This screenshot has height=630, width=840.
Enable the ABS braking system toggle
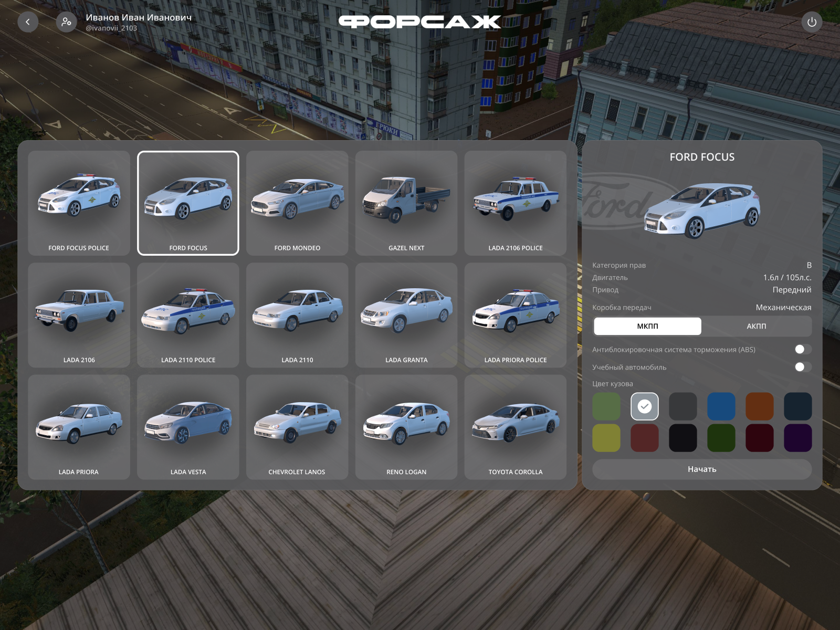pyautogui.click(x=802, y=349)
